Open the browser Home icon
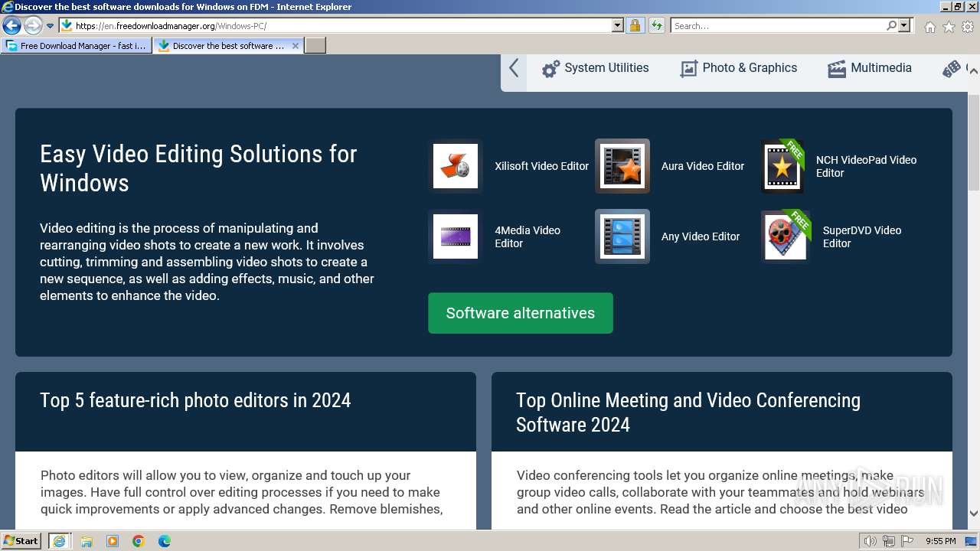 click(929, 27)
